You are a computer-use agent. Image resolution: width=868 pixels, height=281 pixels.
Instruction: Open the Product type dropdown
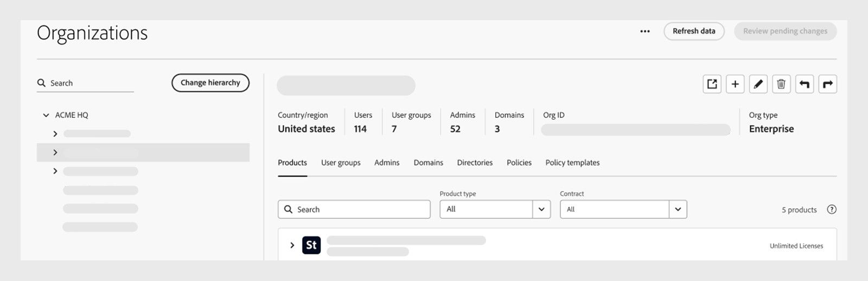(x=495, y=209)
